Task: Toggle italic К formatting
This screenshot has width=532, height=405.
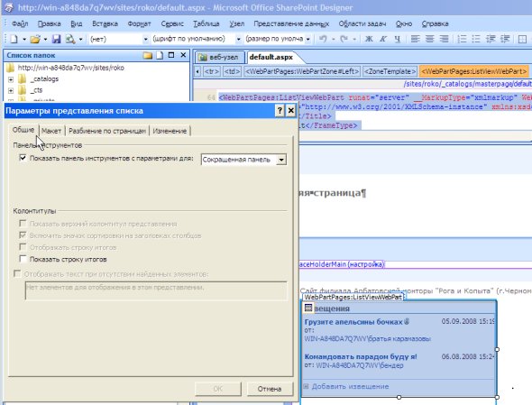Action: click(x=383, y=39)
